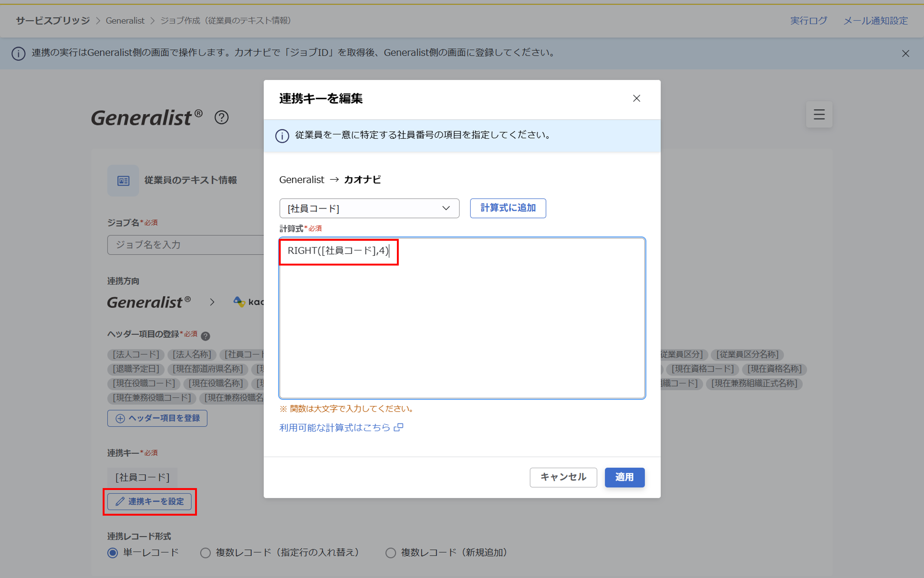Click the [現在都道府県名称] header tag
Image resolution: width=924 pixels, height=578 pixels.
208,369
